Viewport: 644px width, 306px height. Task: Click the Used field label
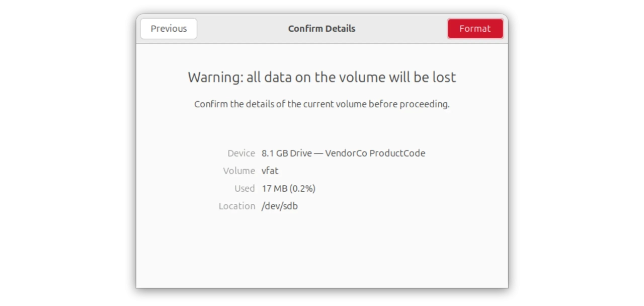click(245, 188)
